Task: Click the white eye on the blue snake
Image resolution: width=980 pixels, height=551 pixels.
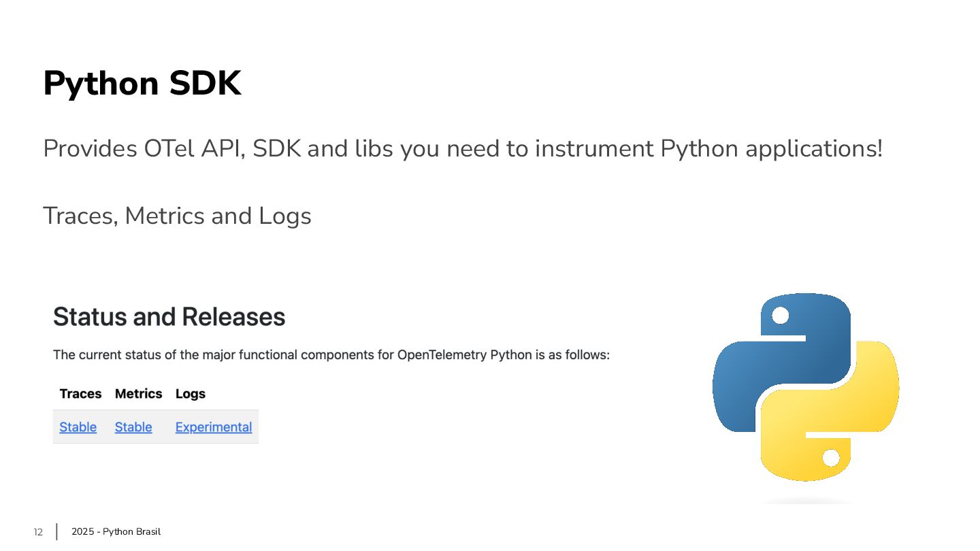Action: coord(781,316)
